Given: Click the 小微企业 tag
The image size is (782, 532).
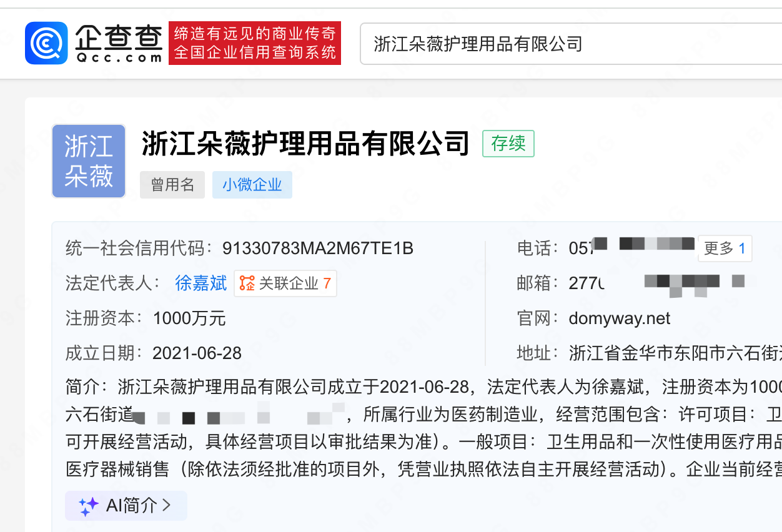Looking at the screenshot, I should (x=252, y=185).
